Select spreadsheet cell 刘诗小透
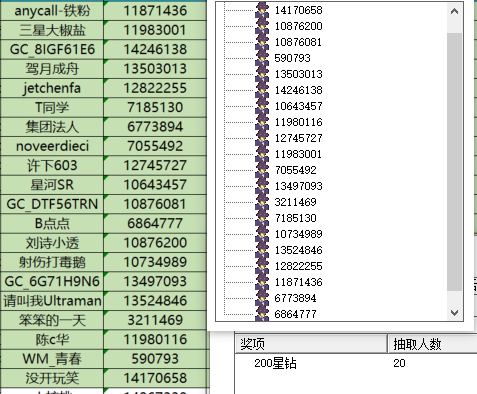 pos(52,243)
